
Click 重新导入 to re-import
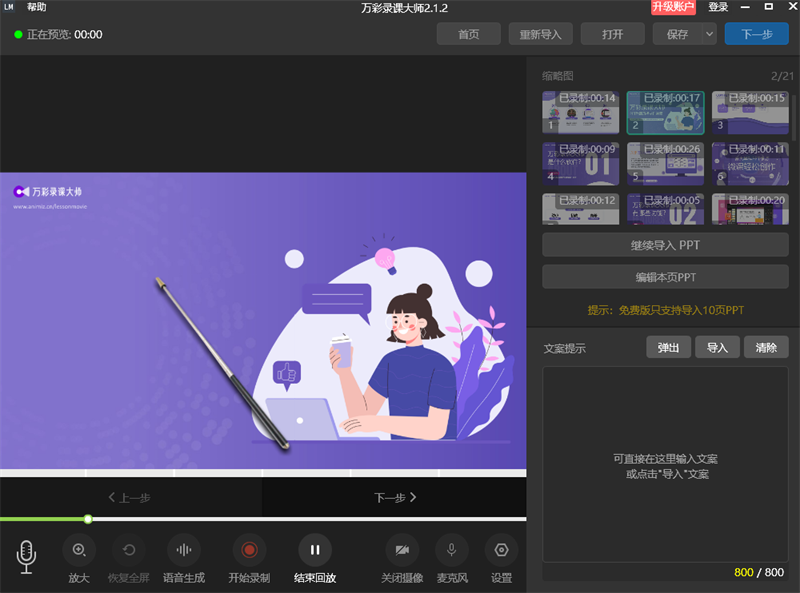540,34
